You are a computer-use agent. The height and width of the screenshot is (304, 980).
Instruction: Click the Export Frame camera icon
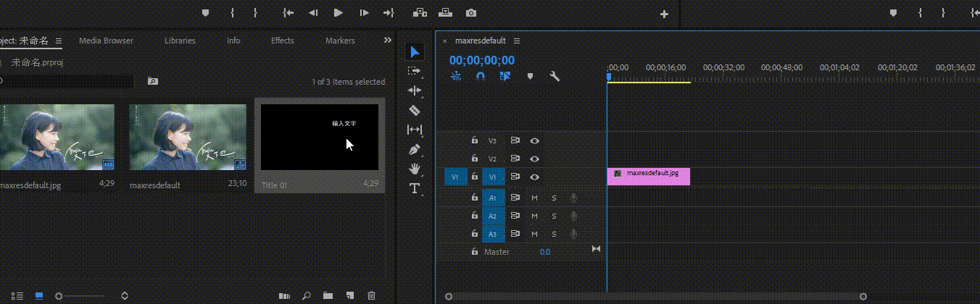(471, 13)
